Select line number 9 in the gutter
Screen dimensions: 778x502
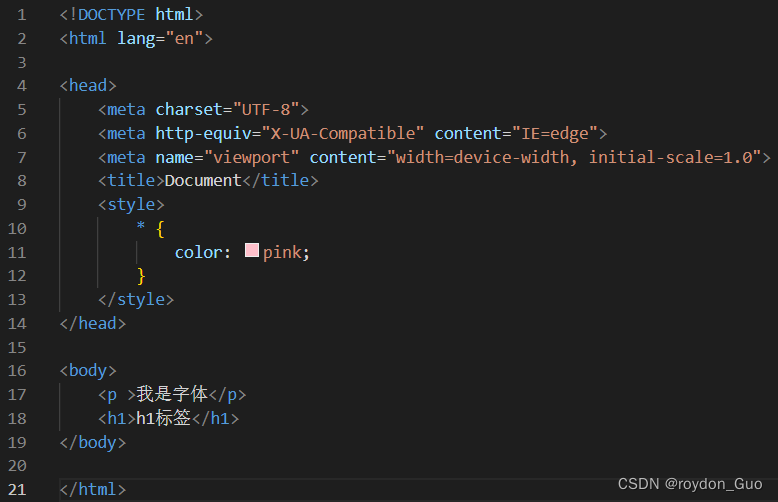click(x=22, y=204)
